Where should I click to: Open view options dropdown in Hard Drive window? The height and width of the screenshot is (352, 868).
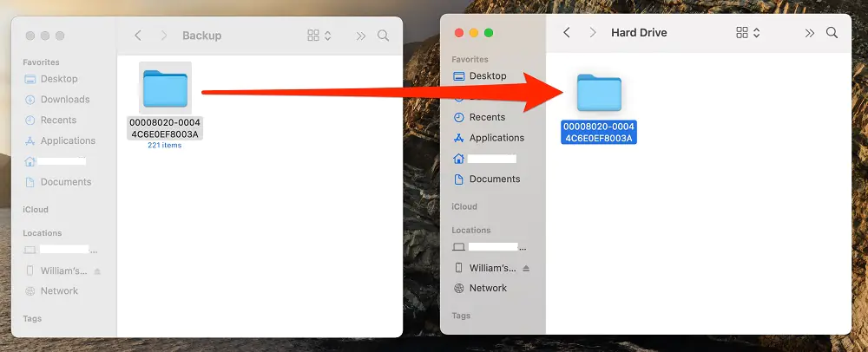coord(748,33)
